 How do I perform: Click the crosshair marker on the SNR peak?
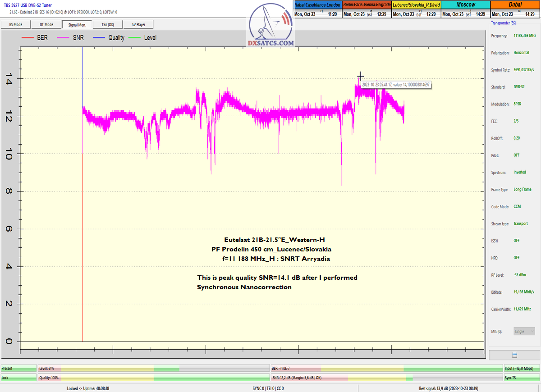[360, 76]
